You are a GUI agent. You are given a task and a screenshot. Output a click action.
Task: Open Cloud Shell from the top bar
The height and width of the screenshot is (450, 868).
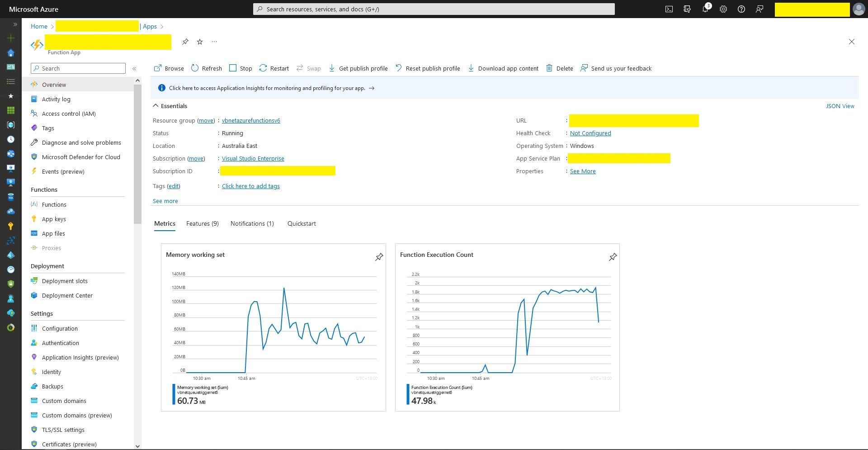[669, 9]
